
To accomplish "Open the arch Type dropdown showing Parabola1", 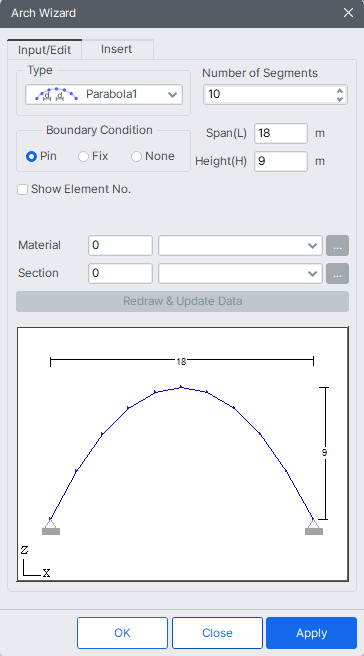I will [x=104, y=95].
